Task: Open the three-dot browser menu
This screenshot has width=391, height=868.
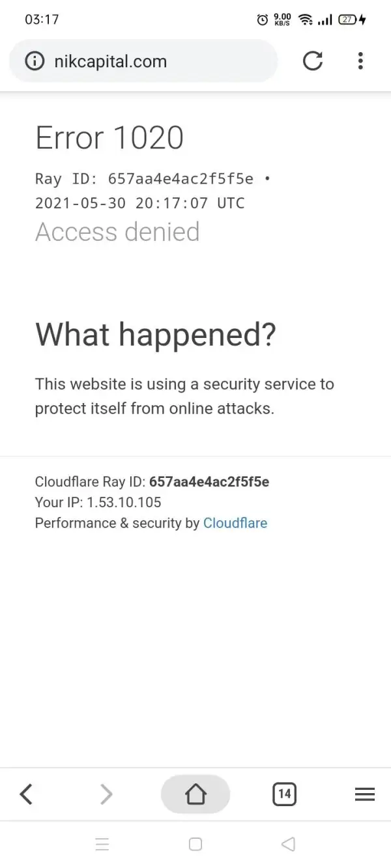Action: coord(360,61)
